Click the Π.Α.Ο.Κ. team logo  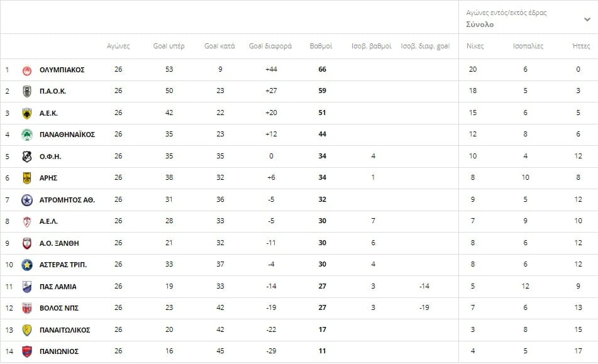click(x=26, y=91)
